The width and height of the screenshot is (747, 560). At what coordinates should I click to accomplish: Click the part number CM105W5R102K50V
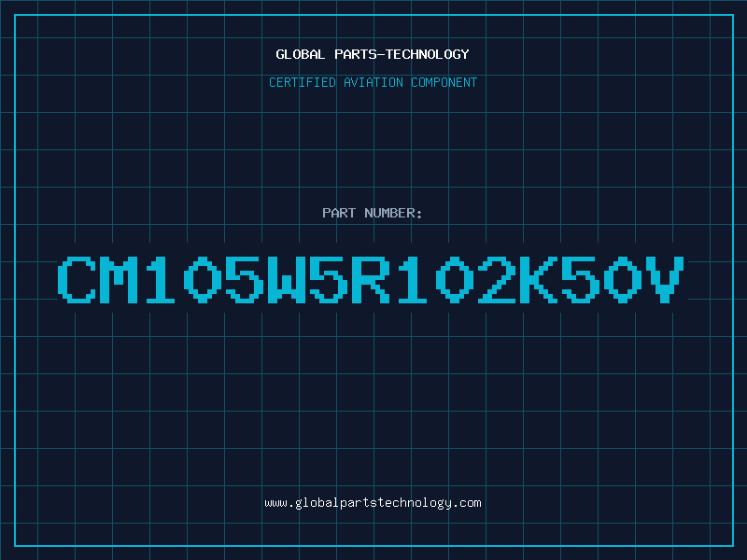372,279
